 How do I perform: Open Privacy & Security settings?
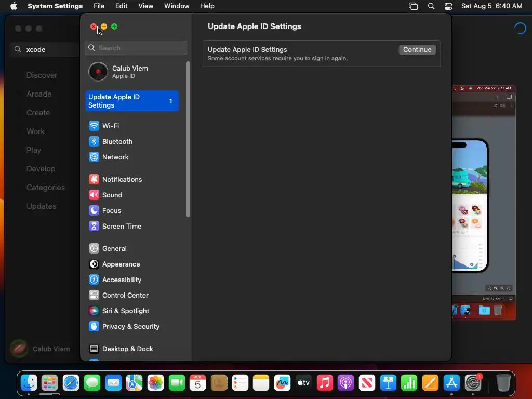pyautogui.click(x=132, y=327)
